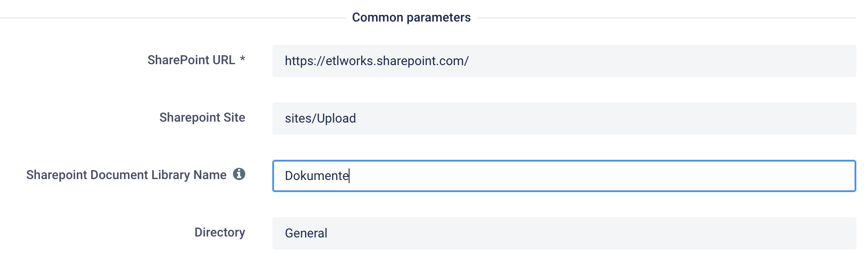The width and height of the screenshot is (868, 263).
Task: Click on the https://etlworks.sharepoint.com/ text
Action: pos(376,61)
